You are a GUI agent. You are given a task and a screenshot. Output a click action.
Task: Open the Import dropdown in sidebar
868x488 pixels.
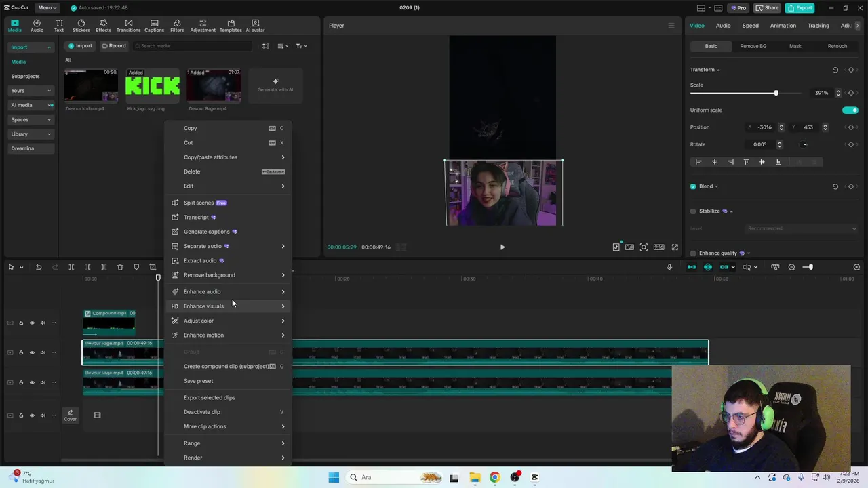(31, 47)
